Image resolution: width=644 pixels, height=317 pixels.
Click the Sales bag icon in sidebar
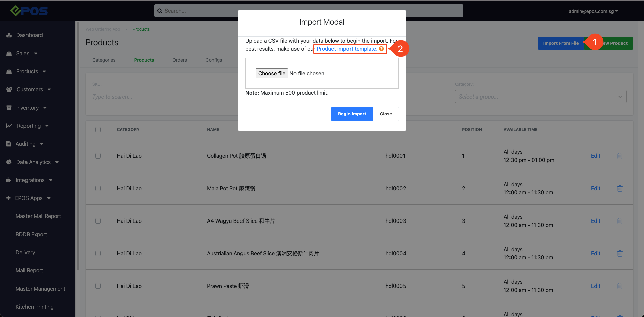[x=9, y=53]
